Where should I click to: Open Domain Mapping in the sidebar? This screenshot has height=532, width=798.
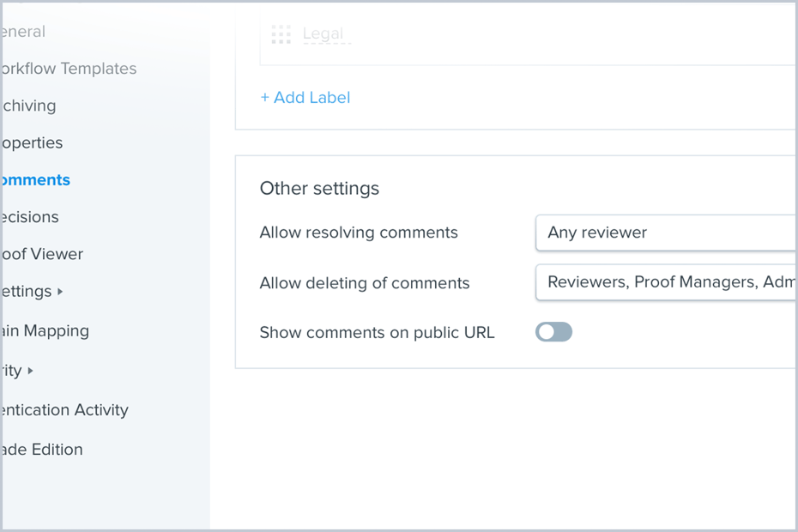pos(45,330)
